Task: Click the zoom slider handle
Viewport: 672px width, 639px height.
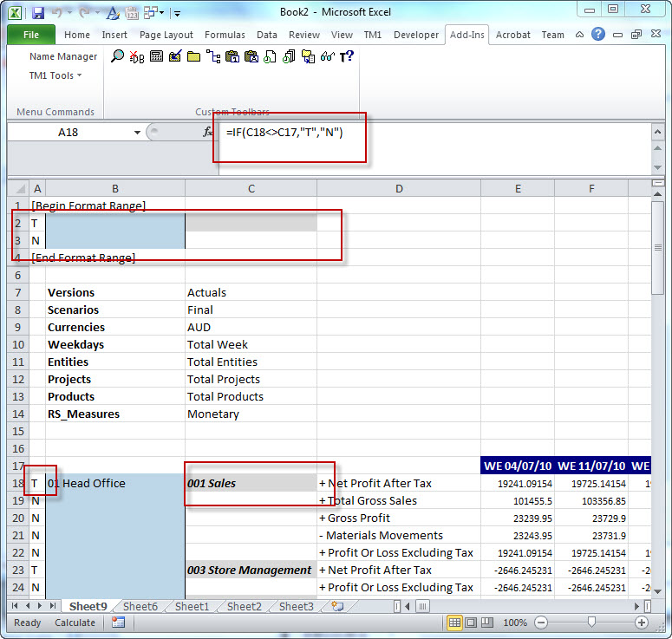Action: [591, 622]
